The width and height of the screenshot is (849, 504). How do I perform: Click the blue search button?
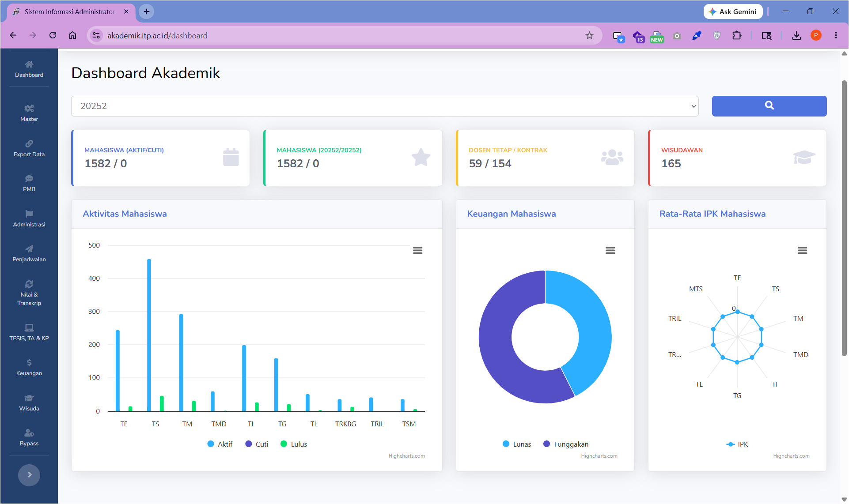769,106
